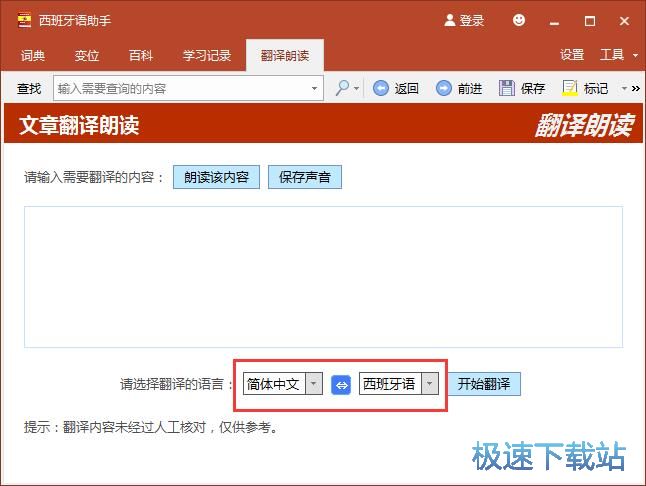
Task: Click the 保存 floppy disk icon
Action: point(507,88)
